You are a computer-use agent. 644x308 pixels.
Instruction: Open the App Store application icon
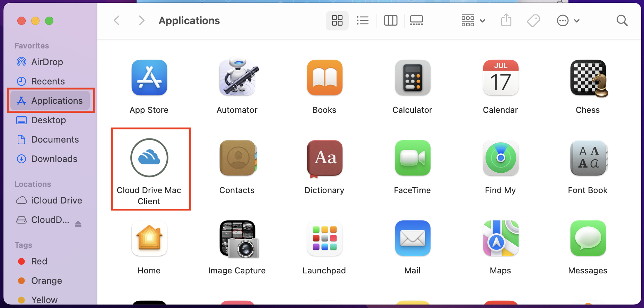point(149,78)
